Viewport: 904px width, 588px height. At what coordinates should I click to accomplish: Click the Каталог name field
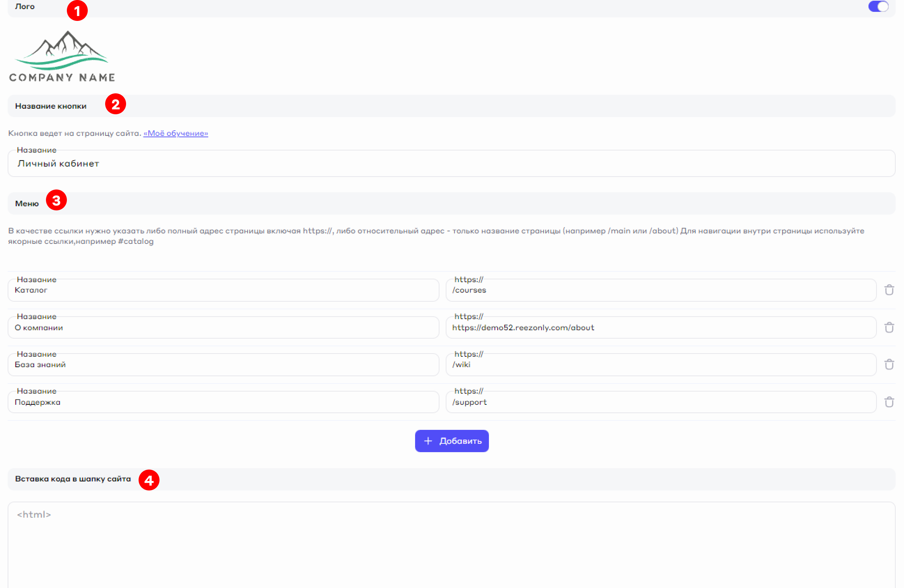tap(223, 290)
